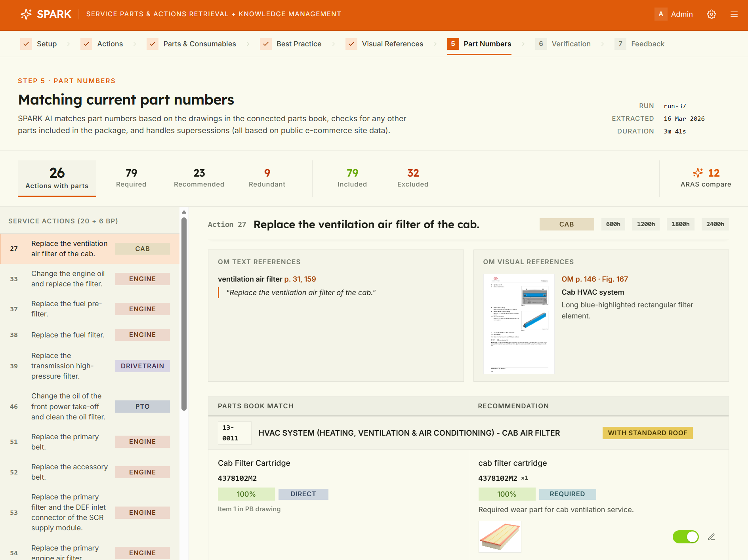Open the Best Practice step
748x560 pixels.
point(291,44)
